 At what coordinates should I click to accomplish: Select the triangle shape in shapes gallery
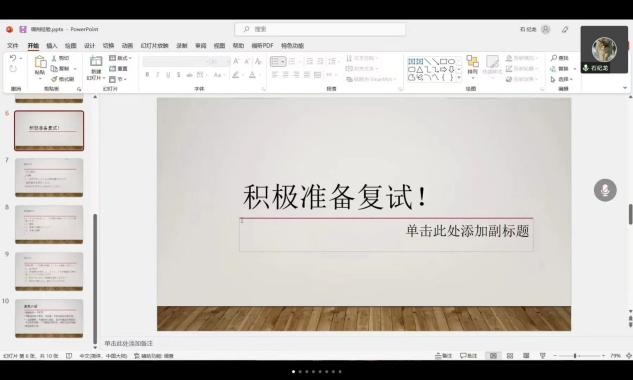tap(419, 69)
